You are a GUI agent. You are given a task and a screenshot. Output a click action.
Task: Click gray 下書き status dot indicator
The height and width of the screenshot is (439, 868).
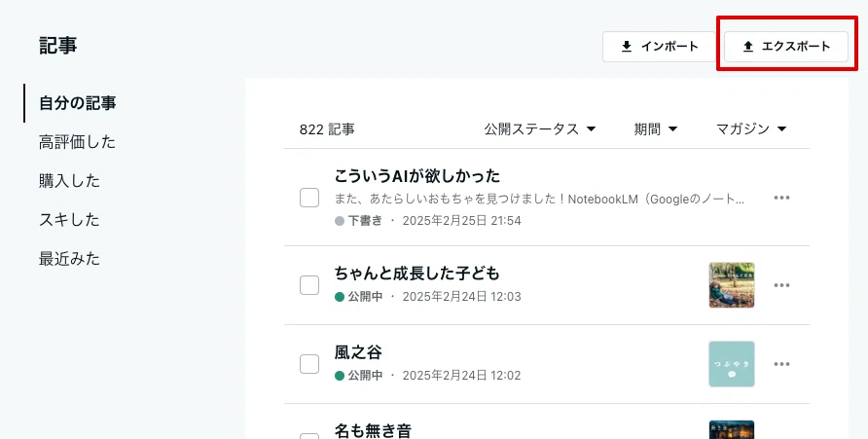click(340, 221)
